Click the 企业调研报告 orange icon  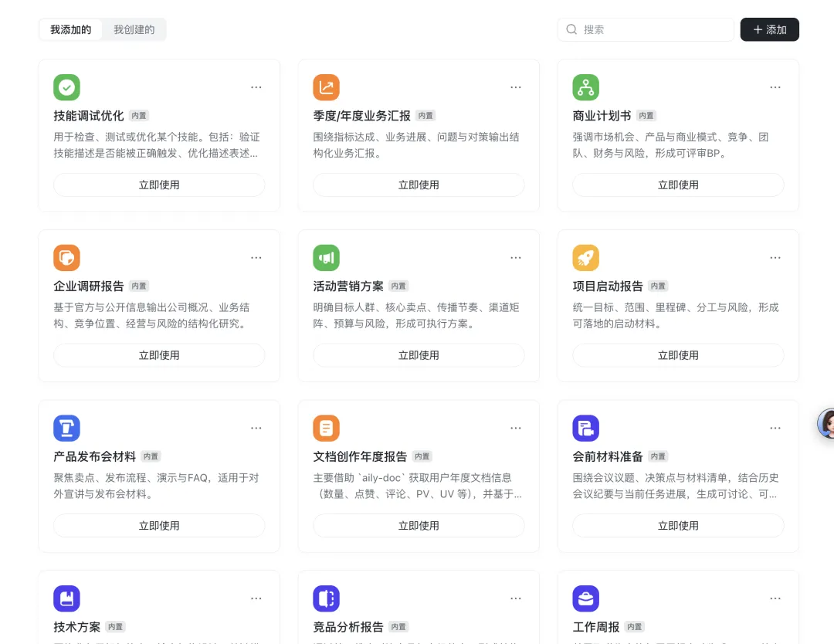pyautogui.click(x=66, y=257)
